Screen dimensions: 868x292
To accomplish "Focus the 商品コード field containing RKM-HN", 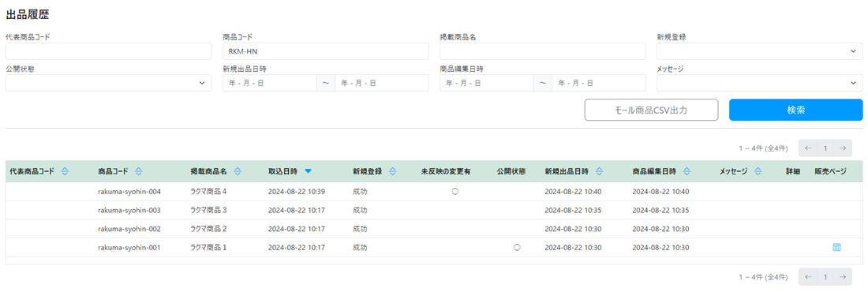I will pos(325,51).
